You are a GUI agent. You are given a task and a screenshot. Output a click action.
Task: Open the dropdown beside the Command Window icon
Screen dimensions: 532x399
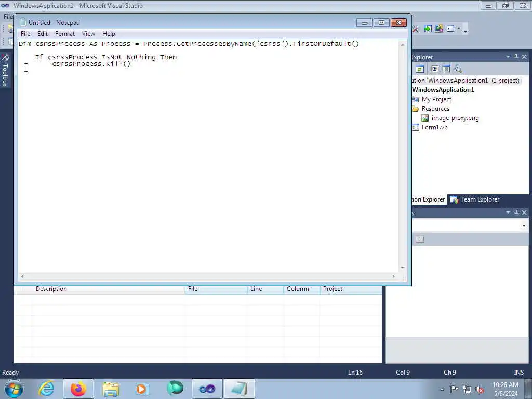[x=459, y=29]
